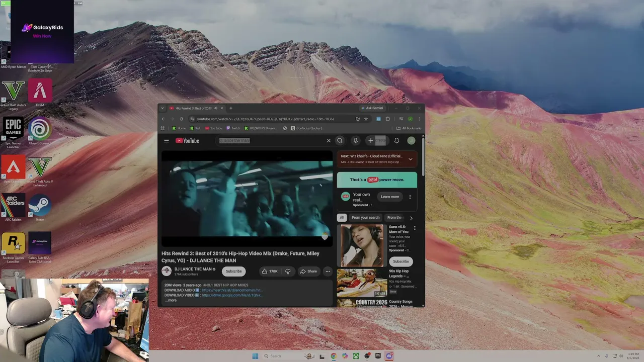Click the YouTube page scrollbar
Viewport: 644px width, 362px height.
tap(423, 156)
